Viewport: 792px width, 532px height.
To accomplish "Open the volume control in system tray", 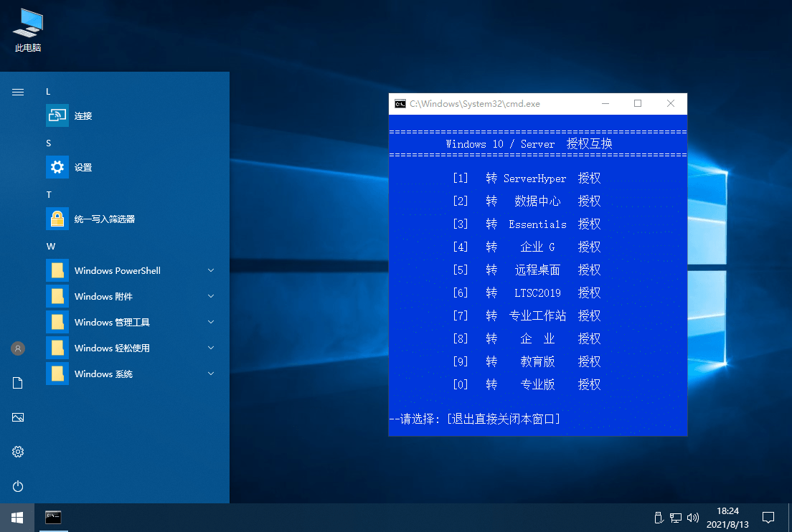I will [x=692, y=517].
